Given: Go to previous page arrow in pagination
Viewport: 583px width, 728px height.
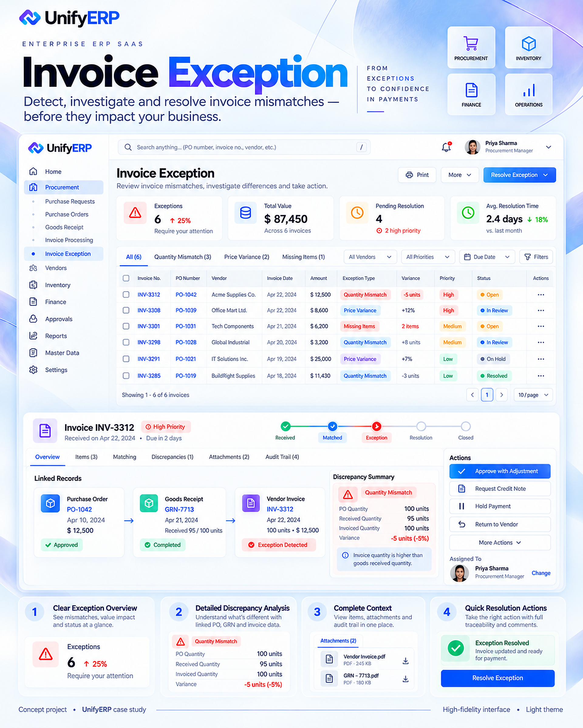Looking at the screenshot, I should (472, 395).
